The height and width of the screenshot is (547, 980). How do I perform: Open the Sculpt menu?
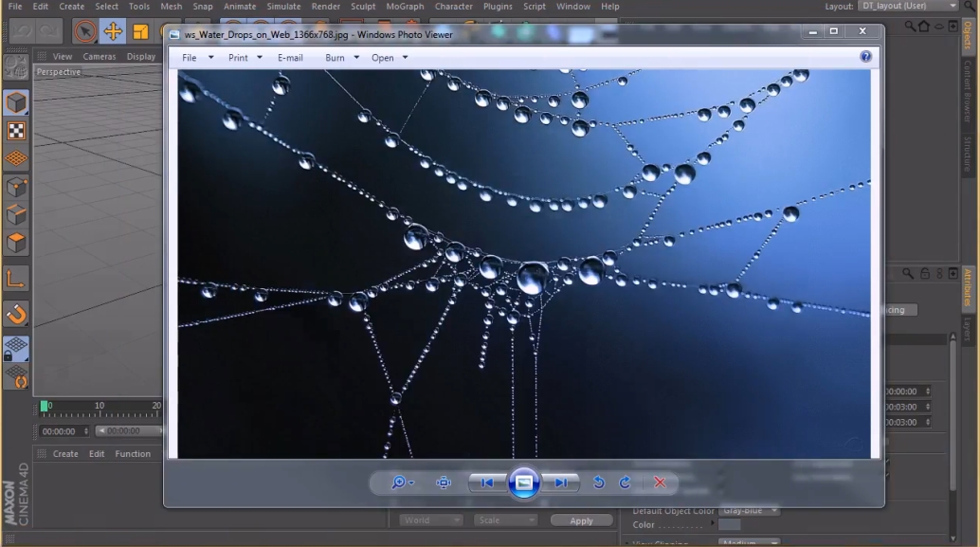[363, 7]
